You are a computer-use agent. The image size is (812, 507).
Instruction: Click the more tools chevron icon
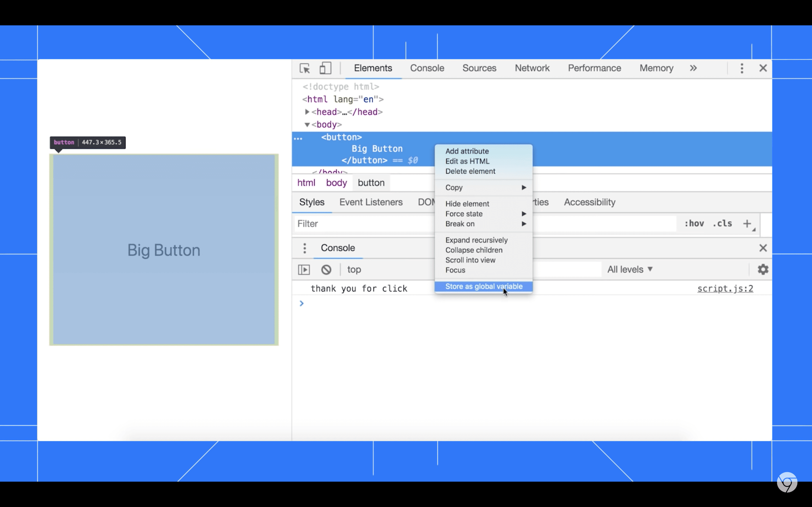click(693, 68)
